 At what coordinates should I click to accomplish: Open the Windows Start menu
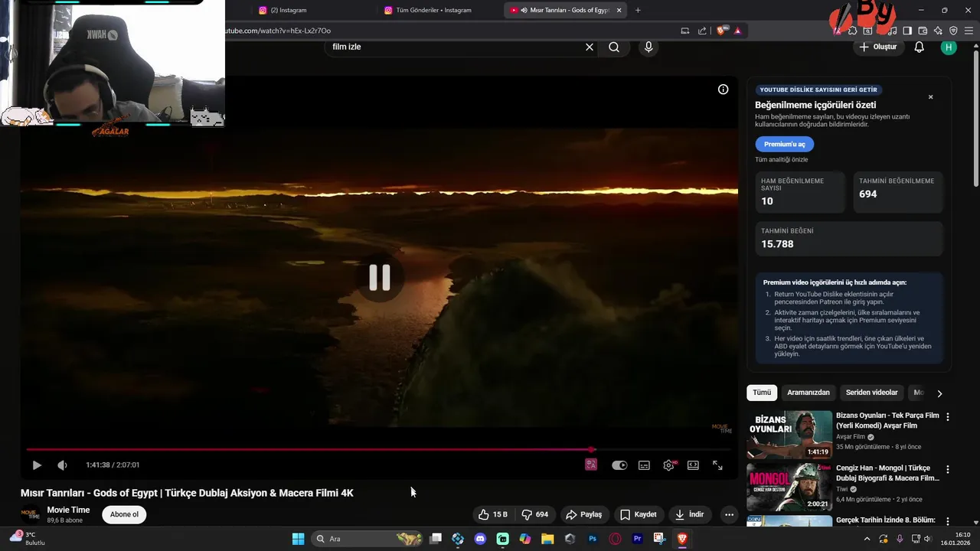coord(298,539)
